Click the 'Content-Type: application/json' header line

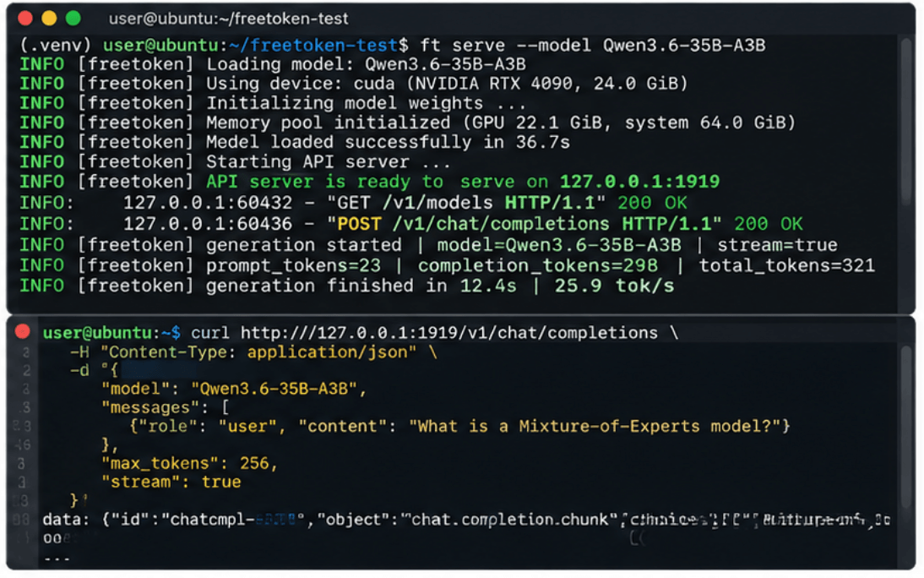pos(253,352)
